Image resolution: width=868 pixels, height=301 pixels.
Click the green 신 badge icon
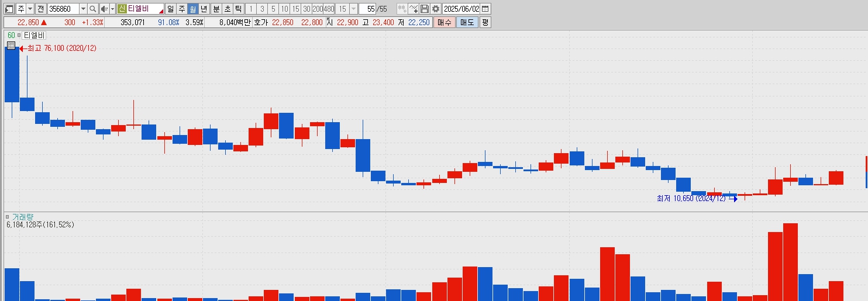pyautogui.click(x=122, y=9)
